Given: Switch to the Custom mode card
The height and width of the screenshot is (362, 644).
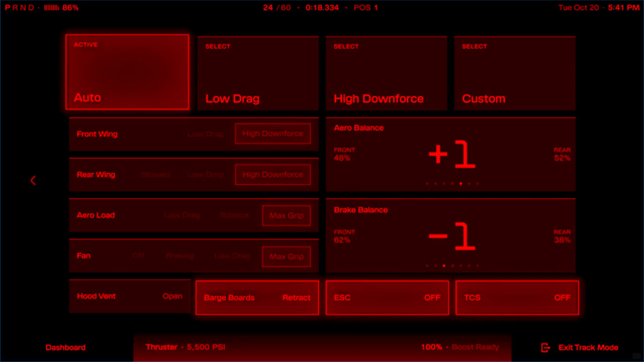Looking at the screenshot, I should tap(515, 73).
